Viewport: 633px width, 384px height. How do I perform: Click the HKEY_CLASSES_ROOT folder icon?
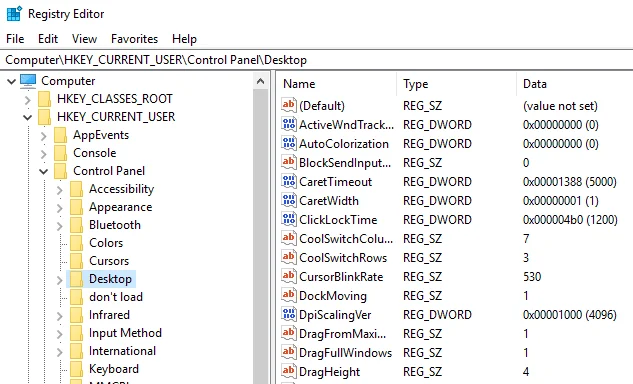(45, 99)
